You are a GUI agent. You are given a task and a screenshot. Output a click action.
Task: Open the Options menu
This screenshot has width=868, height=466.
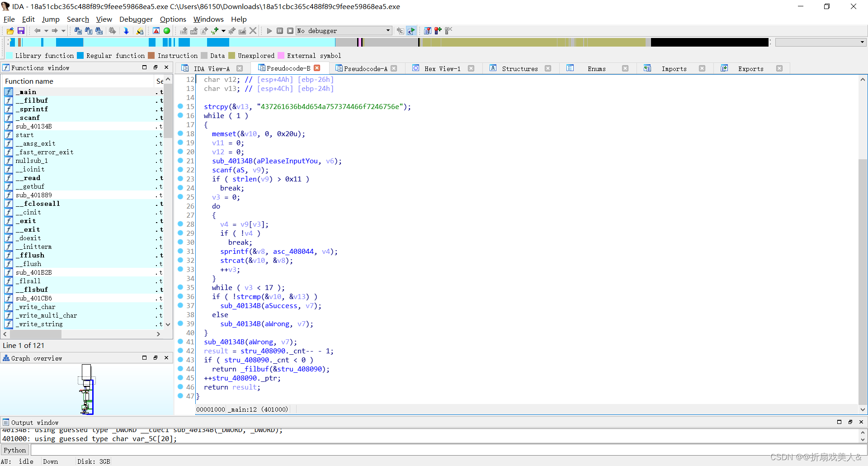tap(173, 19)
